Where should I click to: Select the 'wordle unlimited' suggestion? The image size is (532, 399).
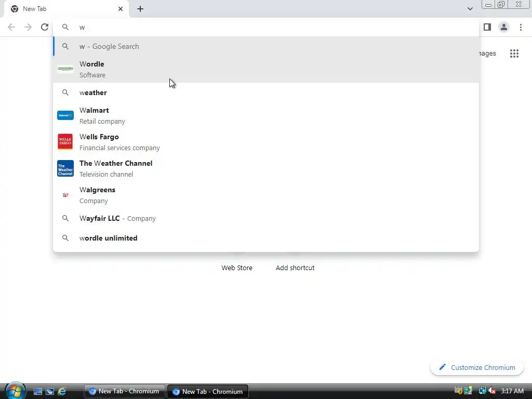coord(266,238)
